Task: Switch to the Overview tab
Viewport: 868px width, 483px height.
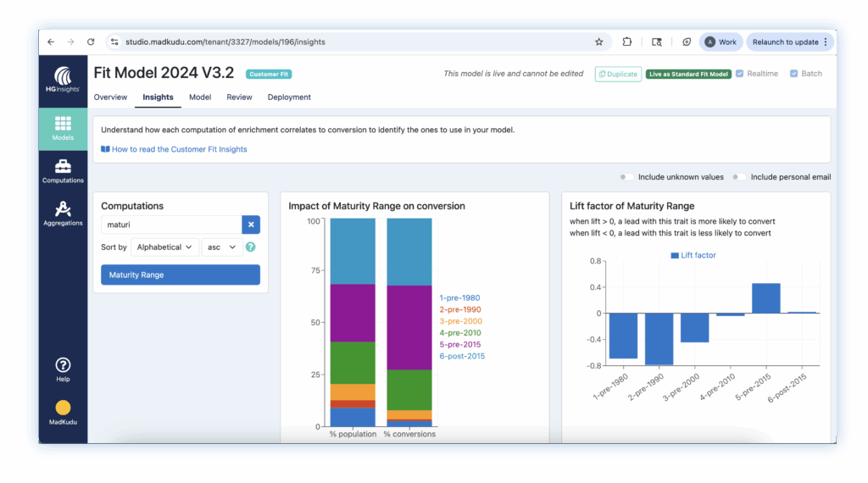Action: tap(110, 97)
